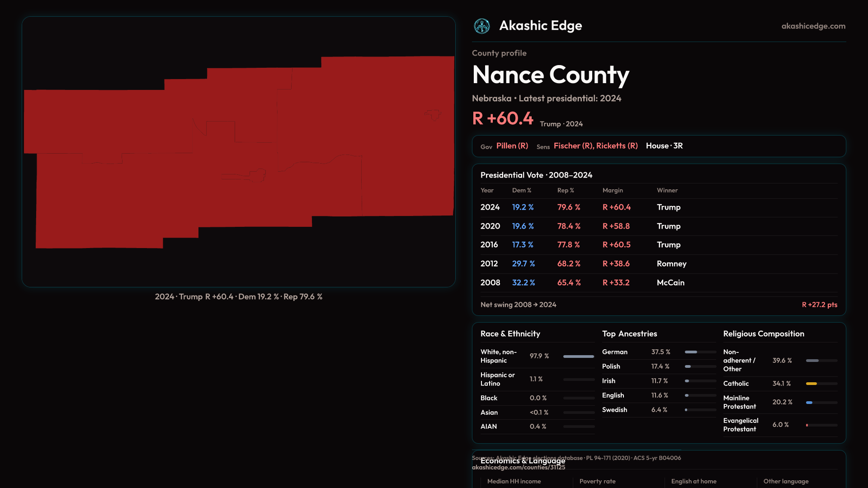The height and width of the screenshot is (488, 868).
Task: Click the Religious Composition heading
Action: pyautogui.click(x=763, y=334)
